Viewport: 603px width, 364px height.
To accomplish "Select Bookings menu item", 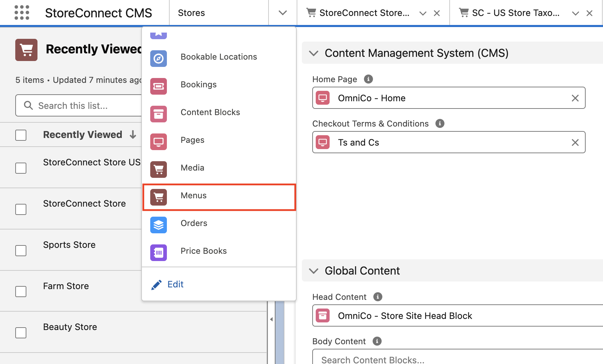I will pos(219,86).
